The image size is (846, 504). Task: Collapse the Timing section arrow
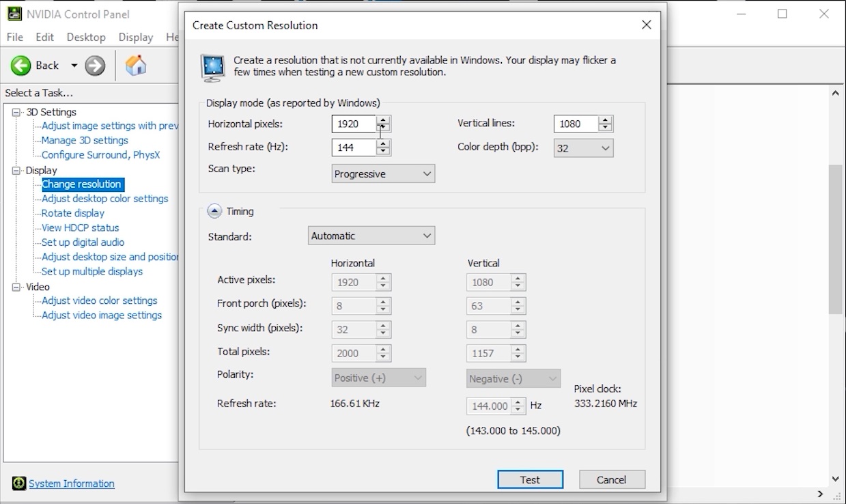click(214, 211)
